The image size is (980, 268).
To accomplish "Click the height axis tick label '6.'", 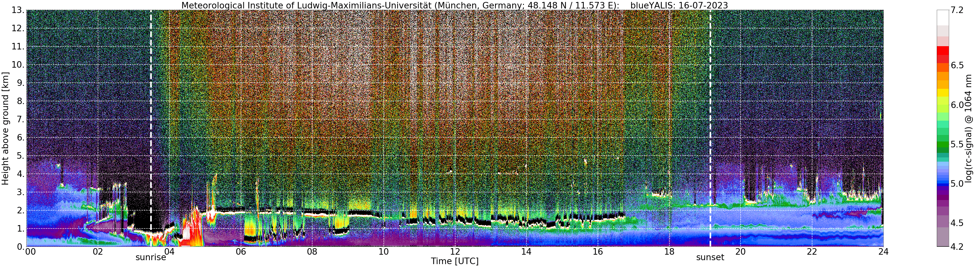I will (x=20, y=138).
